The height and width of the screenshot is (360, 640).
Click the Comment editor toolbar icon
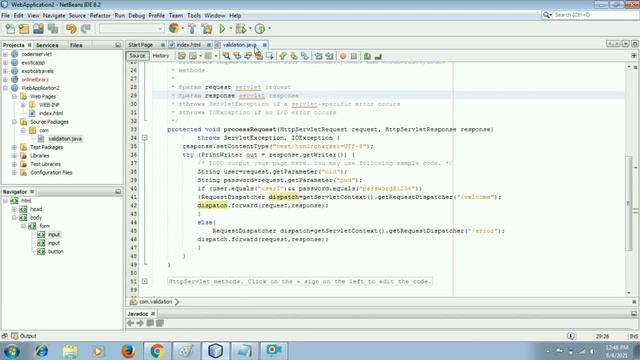[367, 56]
